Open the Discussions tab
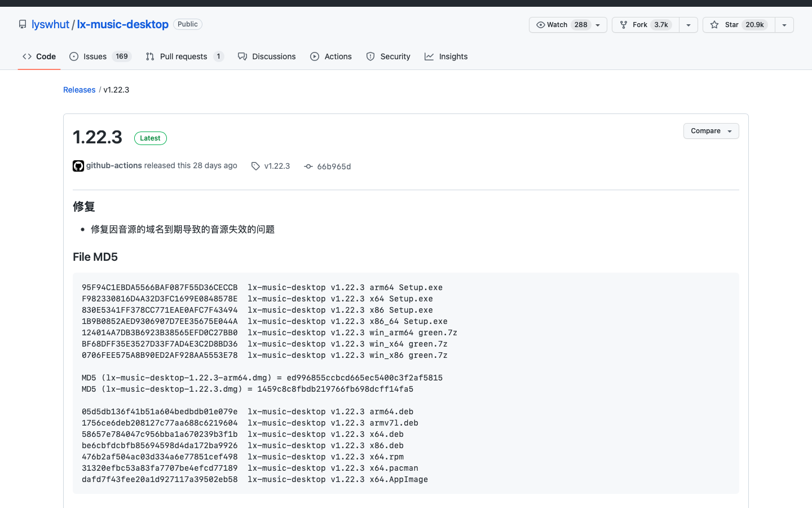Screen dimensions: 812x508 pyautogui.click(x=267, y=56)
